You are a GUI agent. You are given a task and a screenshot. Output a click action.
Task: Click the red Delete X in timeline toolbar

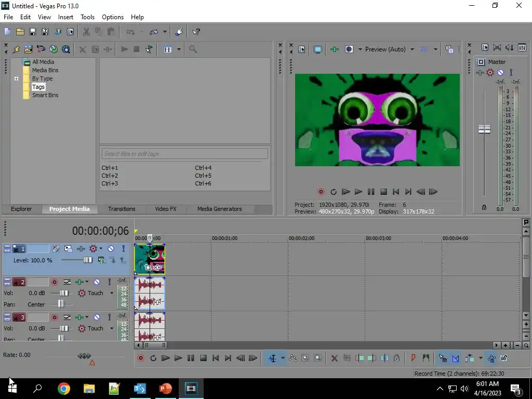click(334, 358)
